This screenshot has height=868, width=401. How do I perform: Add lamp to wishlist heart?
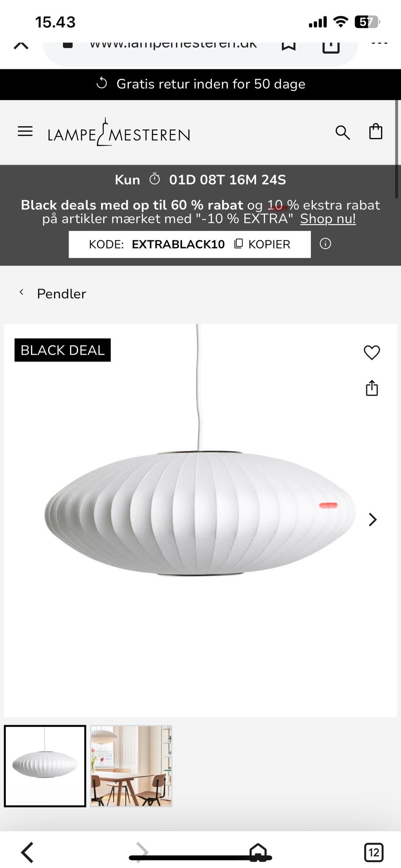(372, 352)
